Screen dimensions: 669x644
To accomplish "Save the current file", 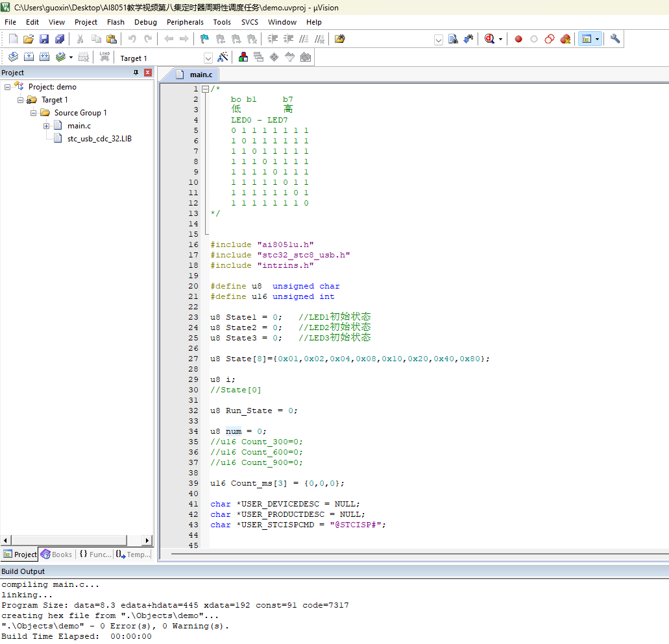I will [x=44, y=40].
